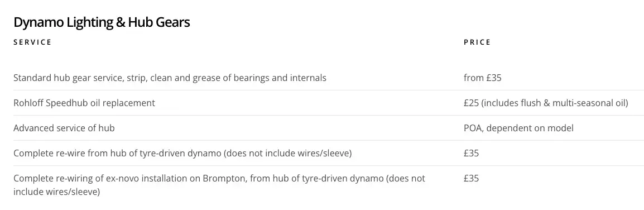The image size is (644, 210).
Task: Select the SERVICE column header
Action: coord(32,42)
